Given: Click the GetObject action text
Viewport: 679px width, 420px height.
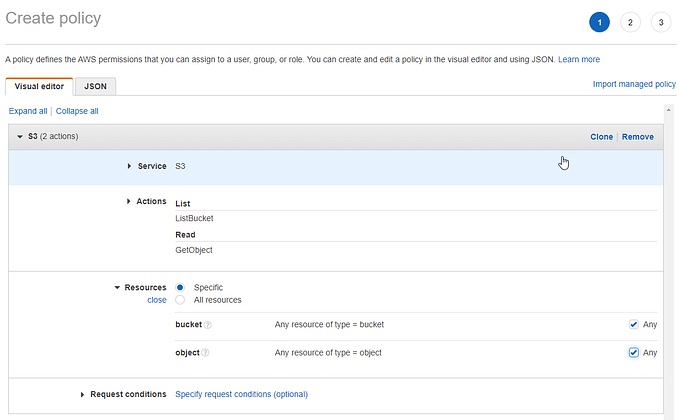Looking at the screenshot, I should coord(194,250).
